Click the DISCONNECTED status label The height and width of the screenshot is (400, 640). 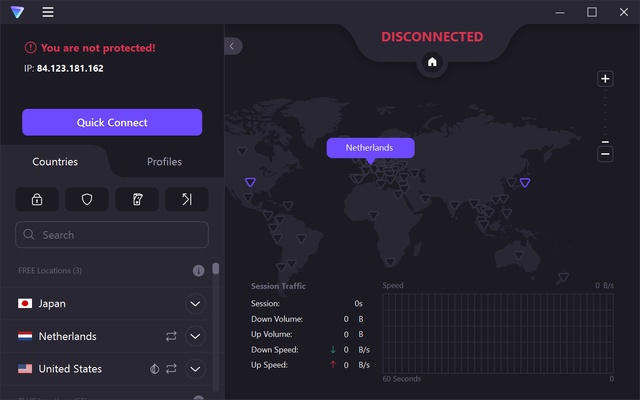tap(432, 37)
